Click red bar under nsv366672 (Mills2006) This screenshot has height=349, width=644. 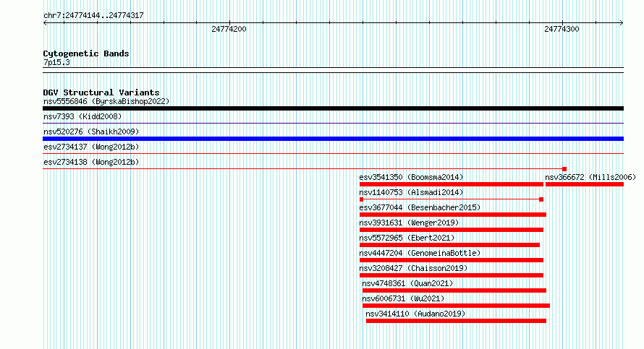point(585,184)
